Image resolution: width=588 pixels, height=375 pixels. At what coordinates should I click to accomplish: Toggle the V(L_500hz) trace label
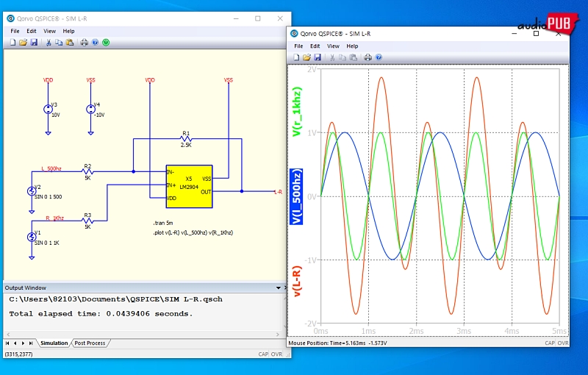coord(298,196)
